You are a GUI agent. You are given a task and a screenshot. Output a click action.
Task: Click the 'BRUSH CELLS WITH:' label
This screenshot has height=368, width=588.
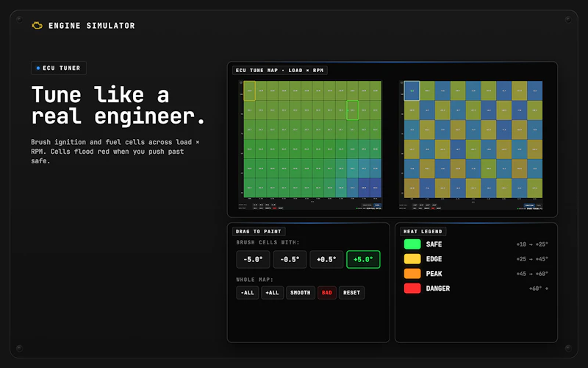pos(268,242)
